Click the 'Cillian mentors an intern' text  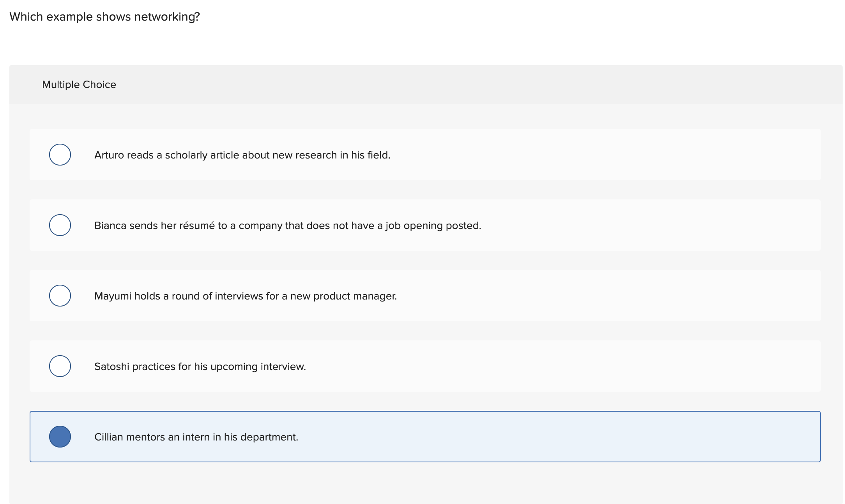click(196, 437)
